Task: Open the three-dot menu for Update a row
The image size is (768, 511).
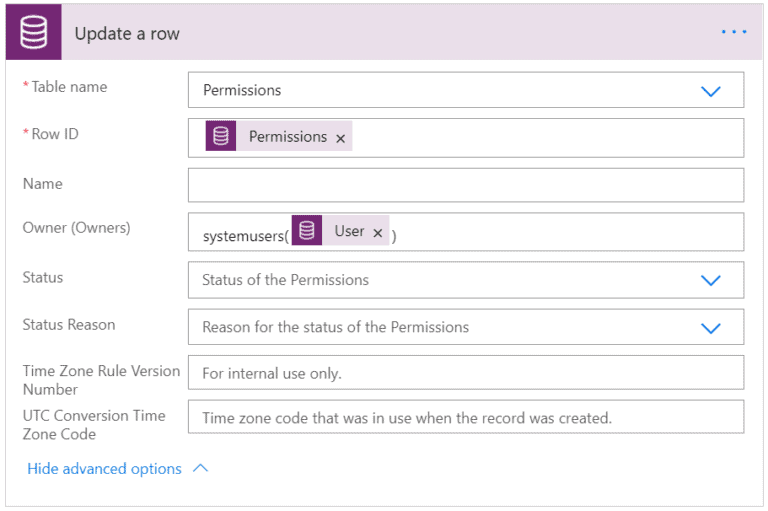Action: (x=734, y=32)
